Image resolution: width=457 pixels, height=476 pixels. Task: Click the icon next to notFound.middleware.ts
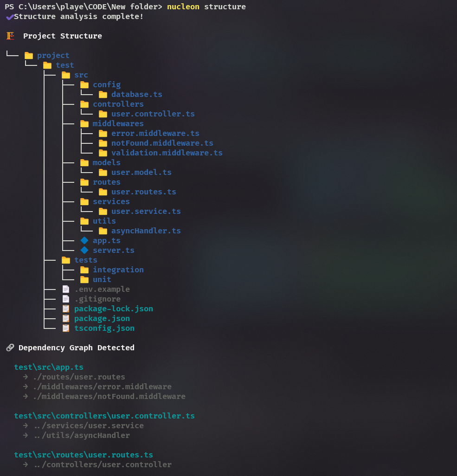click(x=103, y=143)
